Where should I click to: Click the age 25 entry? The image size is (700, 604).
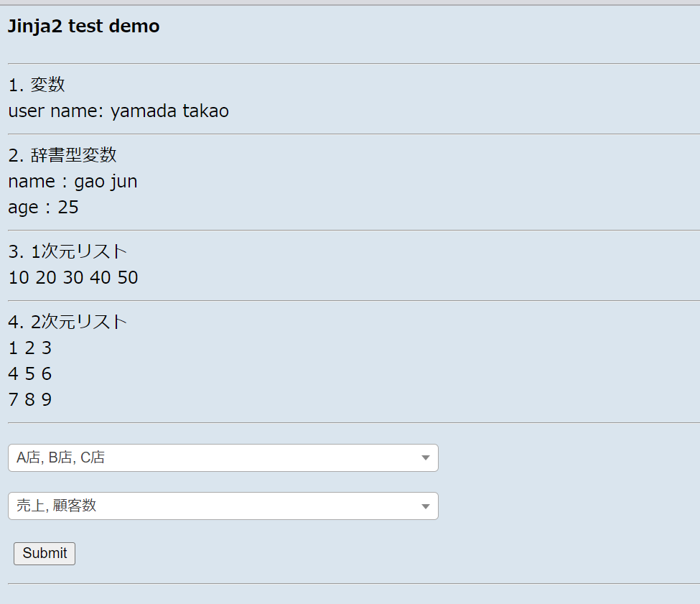coord(43,208)
